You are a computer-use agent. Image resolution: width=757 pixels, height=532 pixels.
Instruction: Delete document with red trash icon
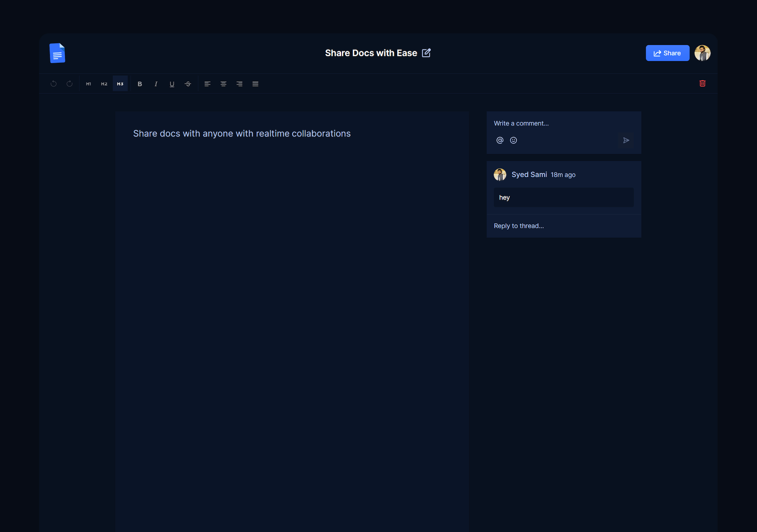(702, 83)
